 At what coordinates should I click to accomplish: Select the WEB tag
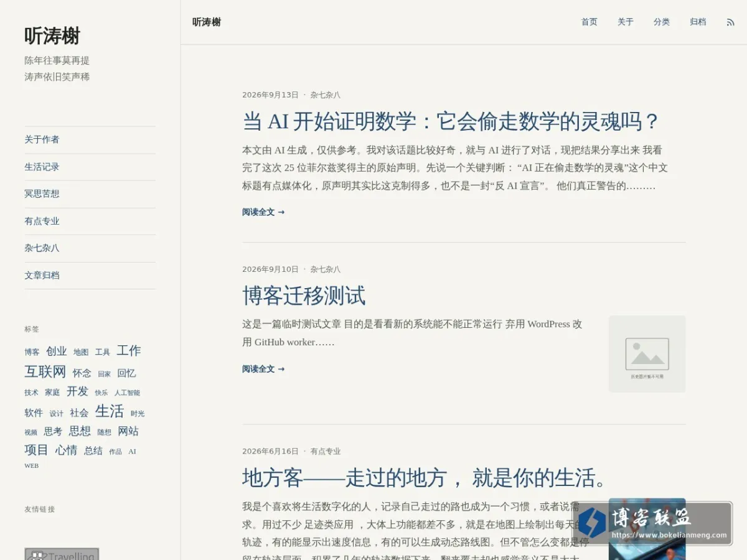(x=32, y=465)
